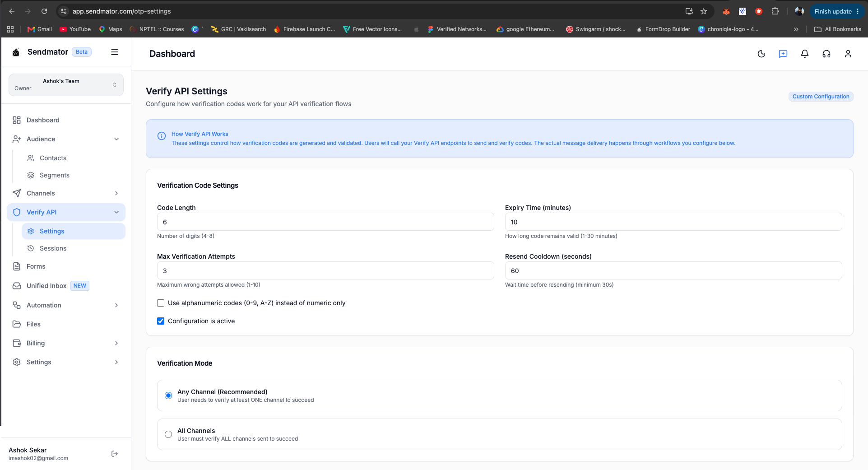Open the browser apps grid icon

pos(10,29)
